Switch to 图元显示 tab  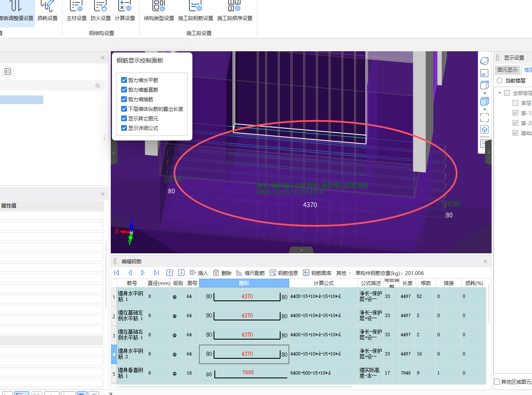tap(507, 70)
